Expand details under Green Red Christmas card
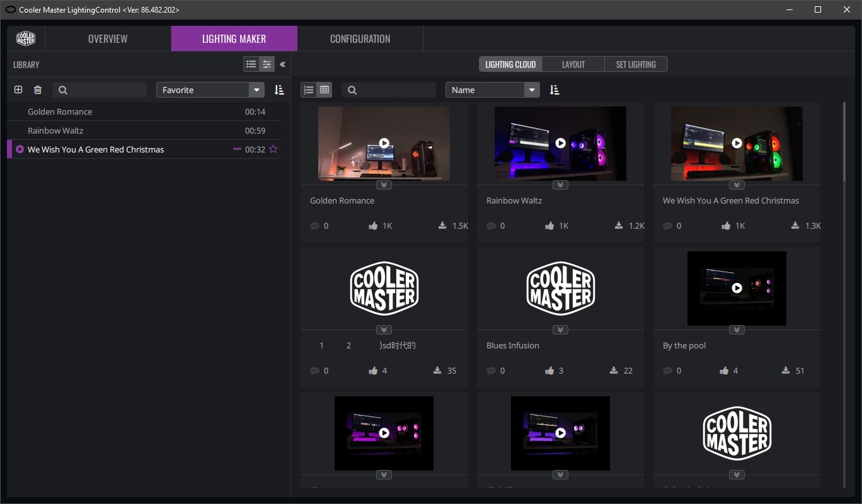 tap(737, 185)
